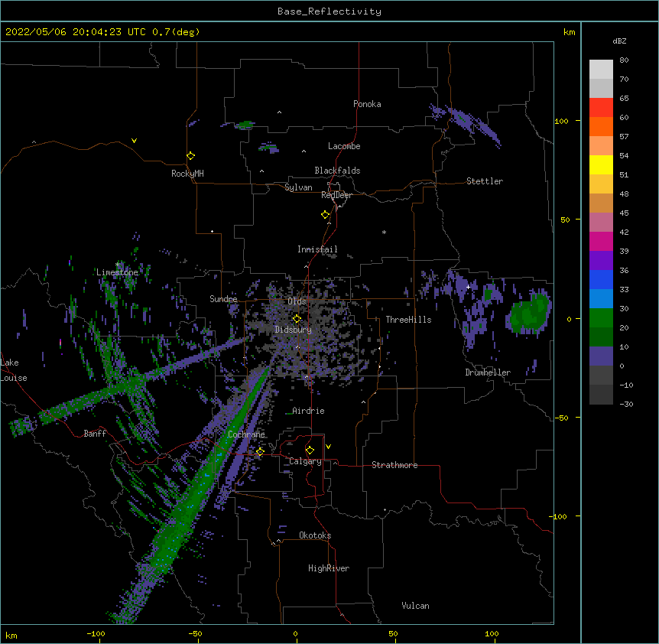Click the Sundre label

click(223, 299)
